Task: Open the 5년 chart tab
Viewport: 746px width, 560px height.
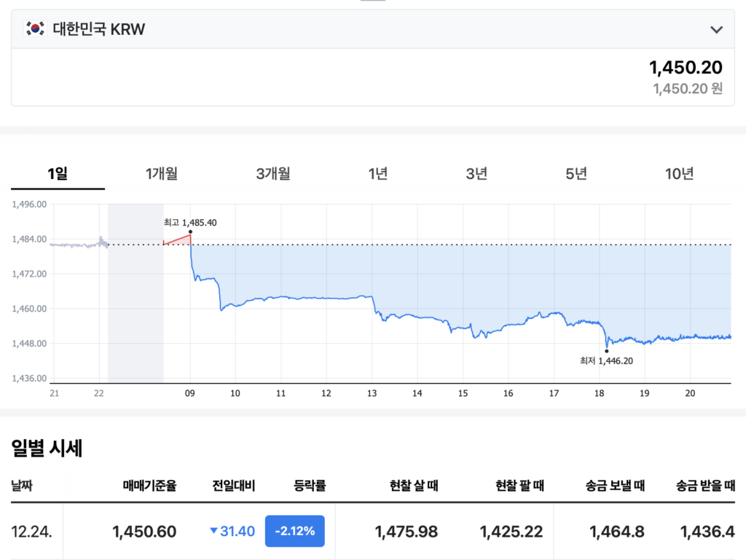Action: 576,173
